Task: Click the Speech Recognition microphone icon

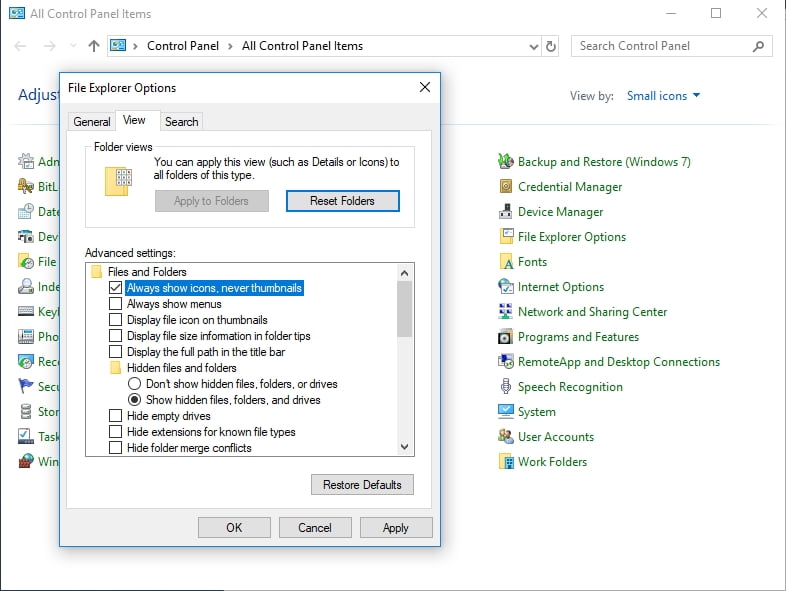Action: tap(506, 387)
